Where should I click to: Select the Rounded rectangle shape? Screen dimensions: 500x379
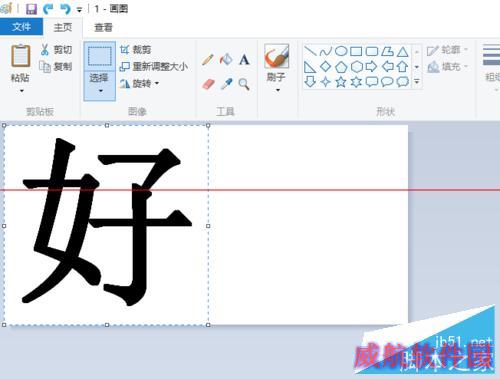click(372, 51)
